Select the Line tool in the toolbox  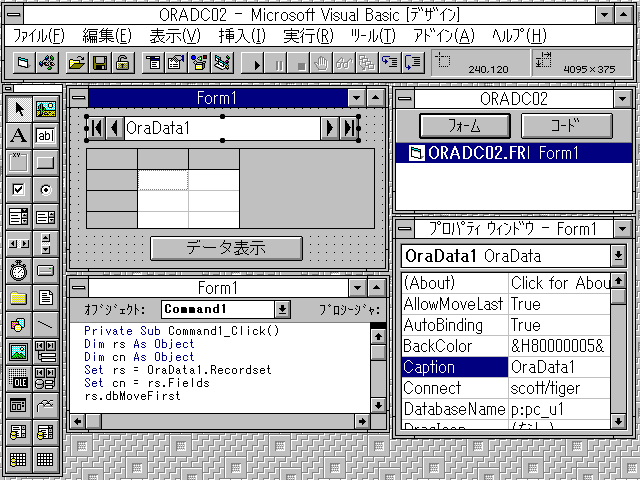[45, 324]
